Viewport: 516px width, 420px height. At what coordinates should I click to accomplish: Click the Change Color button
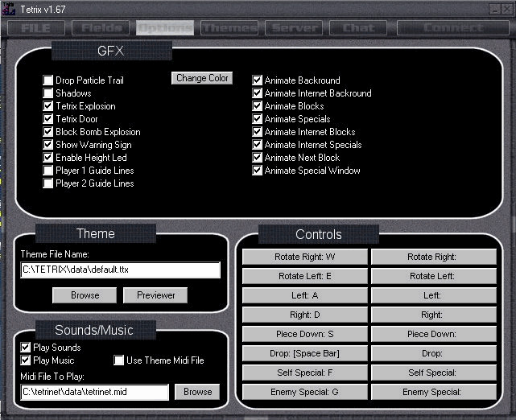click(202, 78)
